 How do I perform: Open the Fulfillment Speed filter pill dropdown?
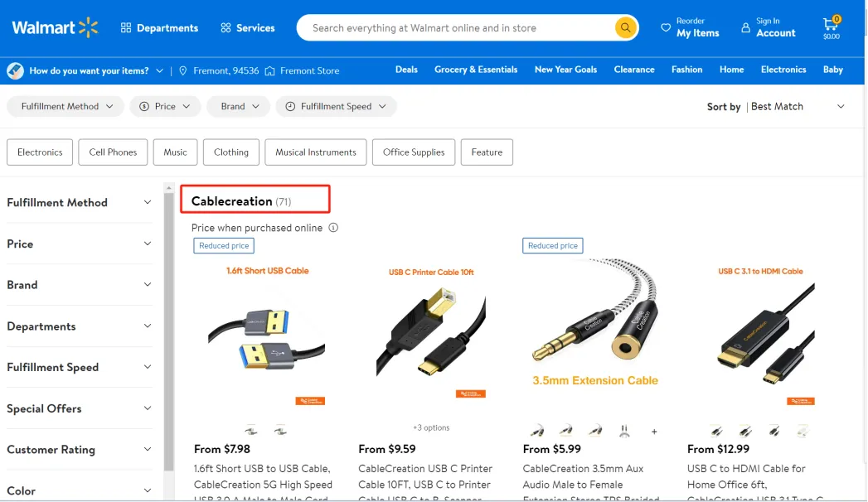pyautogui.click(x=336, y=106)
